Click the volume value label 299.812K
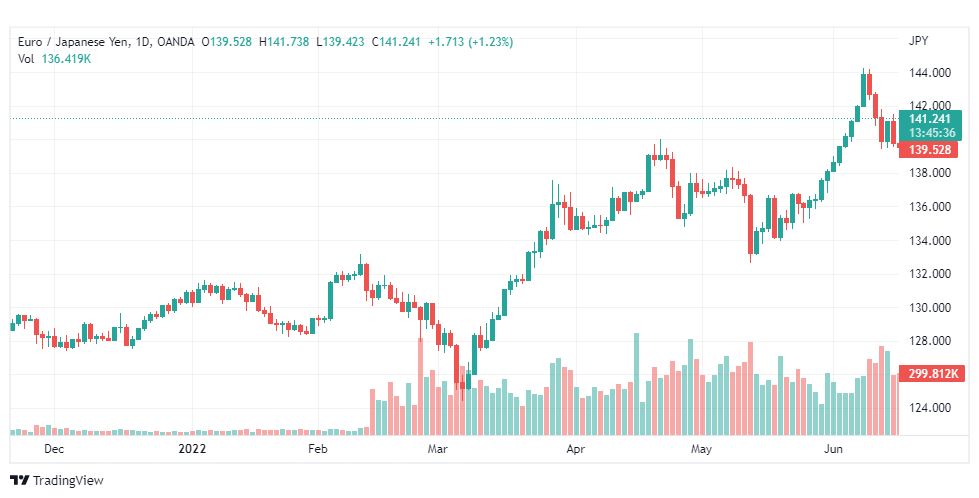 (932, 374)
